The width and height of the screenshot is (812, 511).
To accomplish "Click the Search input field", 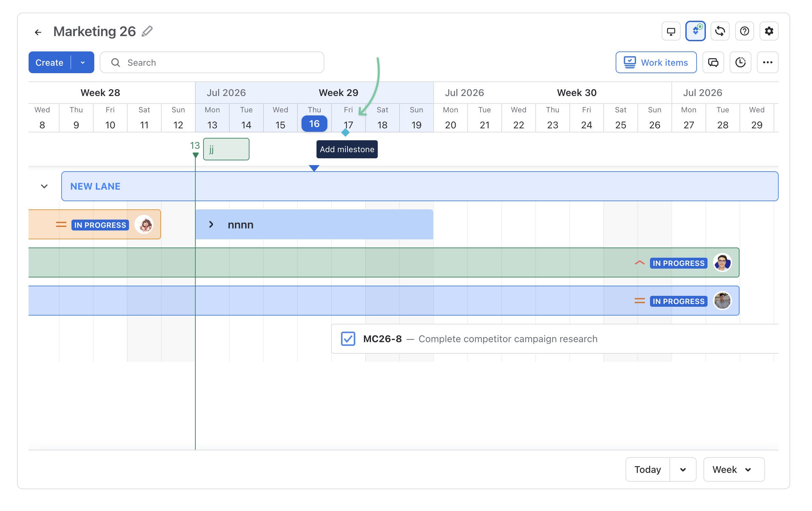I will pos(212,62).
